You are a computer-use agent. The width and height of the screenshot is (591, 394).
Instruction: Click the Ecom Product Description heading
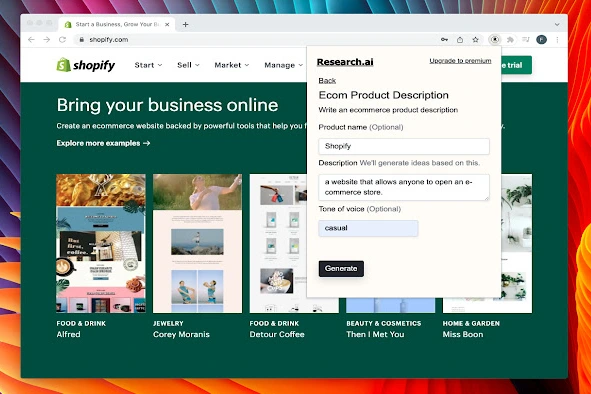pos(383,95)
